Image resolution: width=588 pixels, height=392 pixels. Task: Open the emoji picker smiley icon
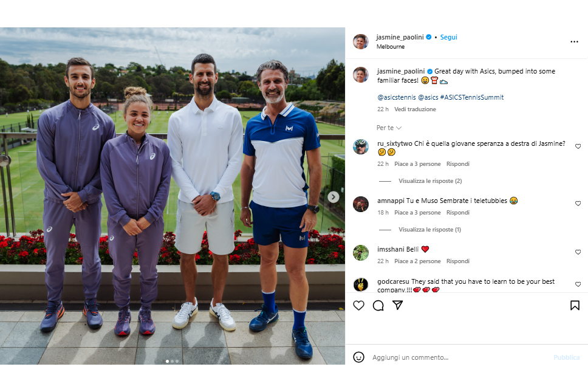coord(358,357)
